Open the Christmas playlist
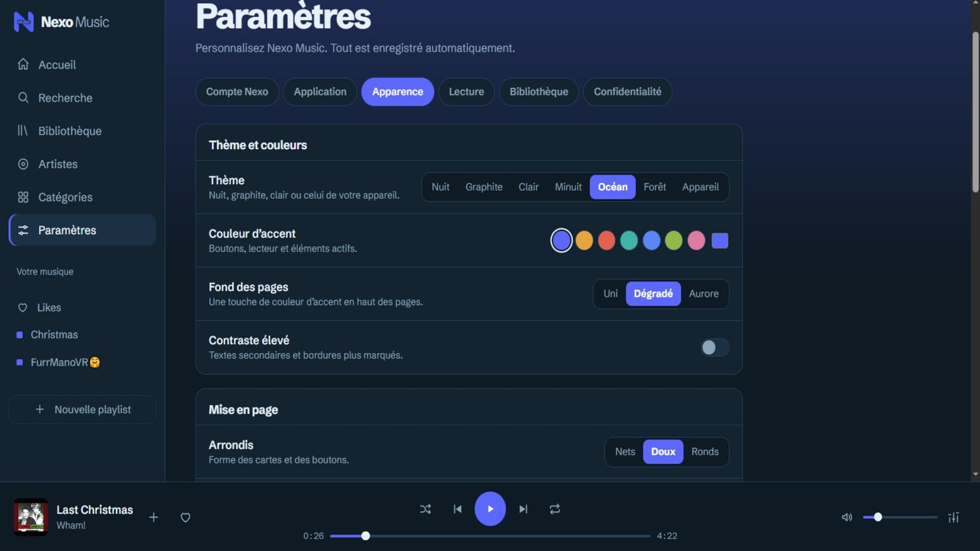This screenshot has width=980, height=551. pos(82,335)
